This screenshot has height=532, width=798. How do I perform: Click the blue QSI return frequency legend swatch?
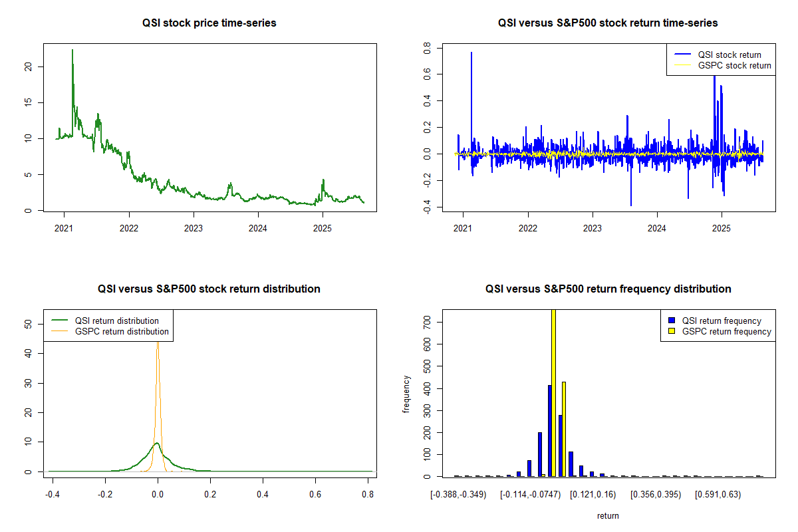(x=672, y=321)
